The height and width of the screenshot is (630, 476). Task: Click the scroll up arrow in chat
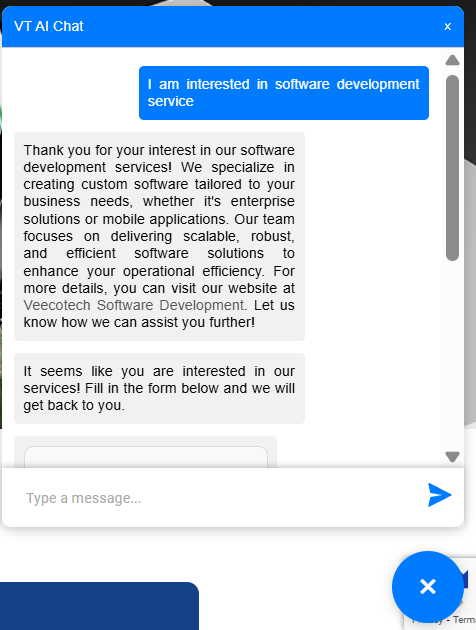[452, 60]
